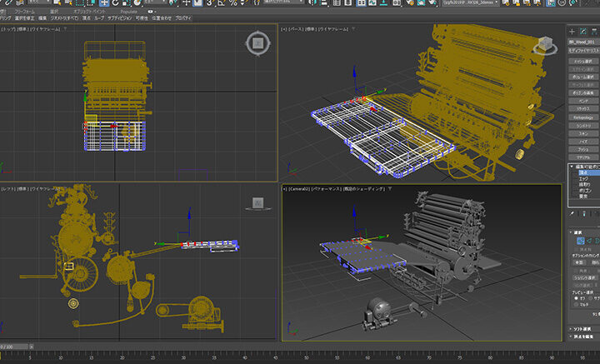600x364 pixels.
Task: Click the Percent Snap icon
Action: click(233, 3)
